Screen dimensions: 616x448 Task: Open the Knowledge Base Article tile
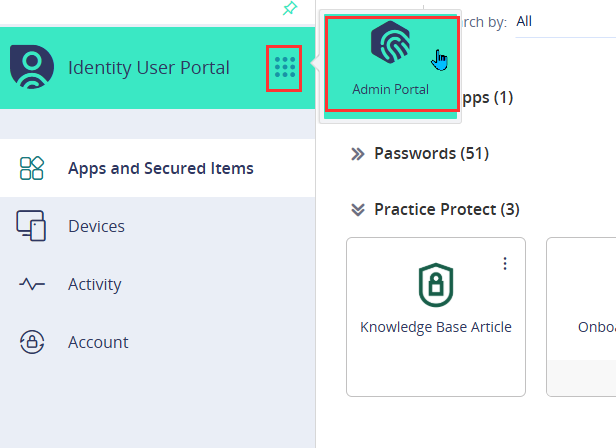pyautogui.click(x=436, y=317)
